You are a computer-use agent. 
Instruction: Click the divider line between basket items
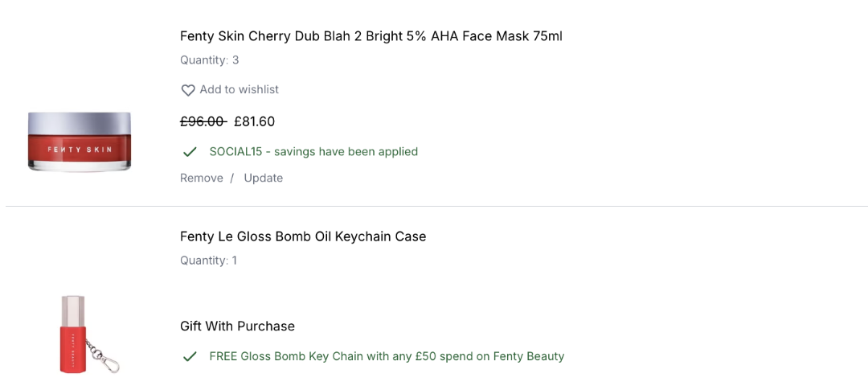click(x=434, y=207)
